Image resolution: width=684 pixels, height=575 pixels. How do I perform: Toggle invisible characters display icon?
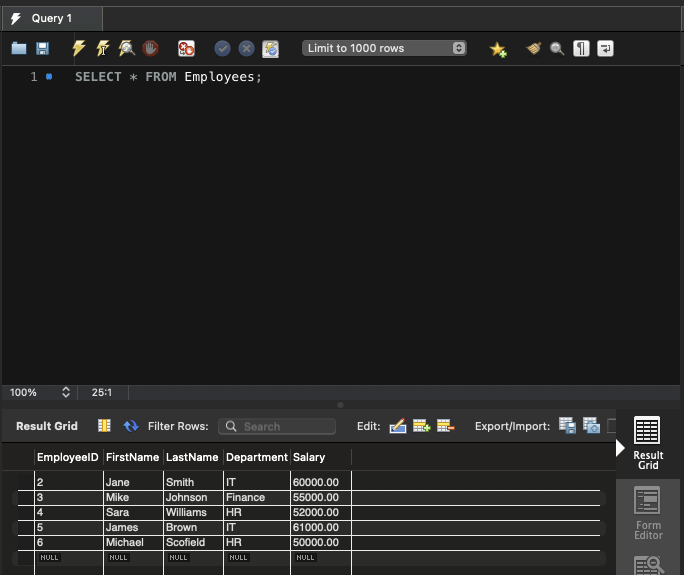581,48
